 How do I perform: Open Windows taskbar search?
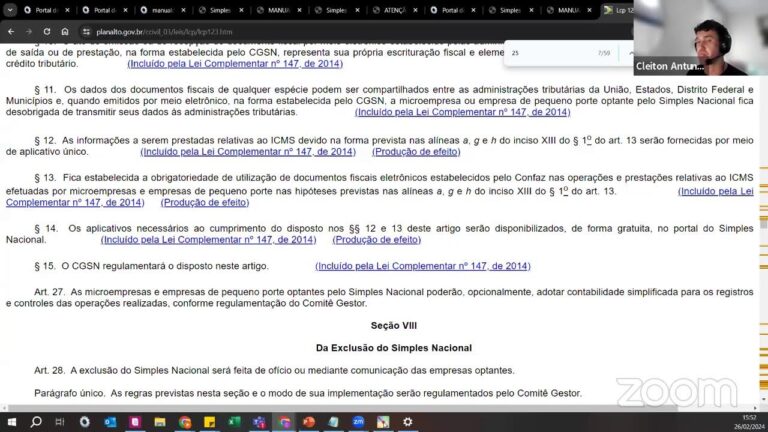click(x=36, y=422)
